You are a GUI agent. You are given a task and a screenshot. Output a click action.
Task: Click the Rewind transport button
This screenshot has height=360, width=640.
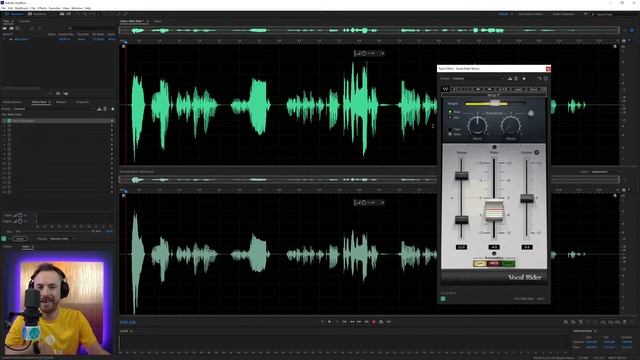pos(352,322)
